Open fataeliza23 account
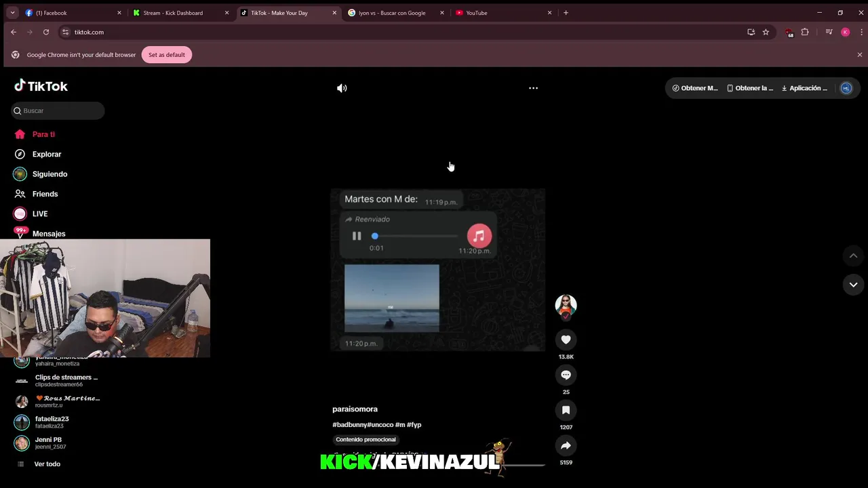Image resolution: width=868 pixels, height=488 pixels. (43, 422)
